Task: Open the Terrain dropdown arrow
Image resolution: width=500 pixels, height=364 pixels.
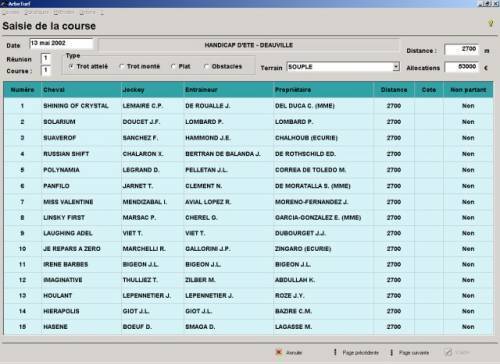Action: [396, 67]
